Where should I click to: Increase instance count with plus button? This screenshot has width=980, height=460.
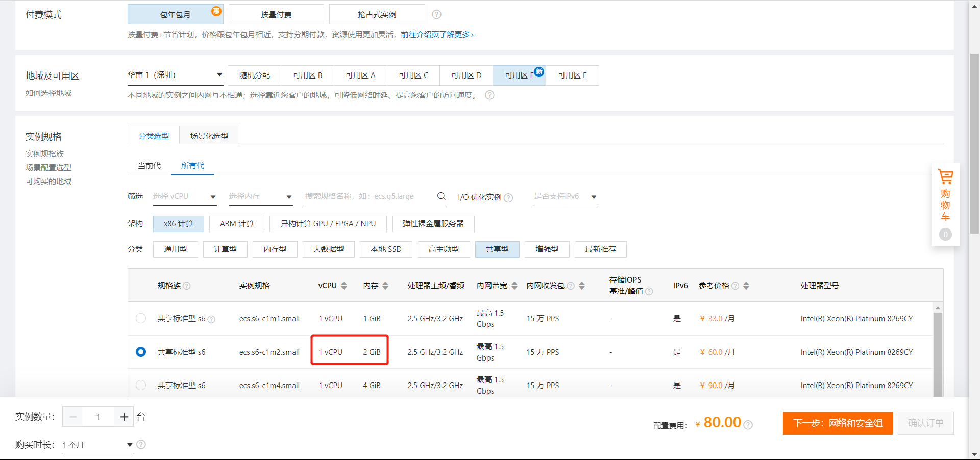[124, 417]
